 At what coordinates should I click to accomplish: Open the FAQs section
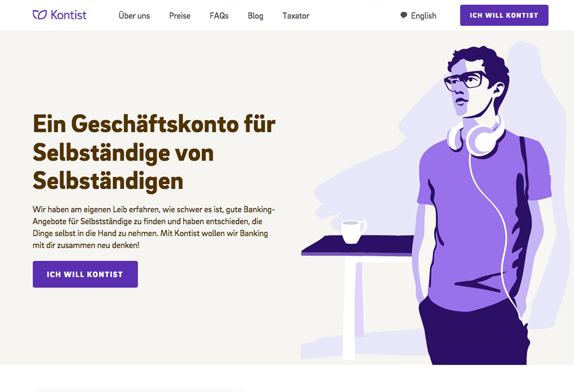point(219,16)
